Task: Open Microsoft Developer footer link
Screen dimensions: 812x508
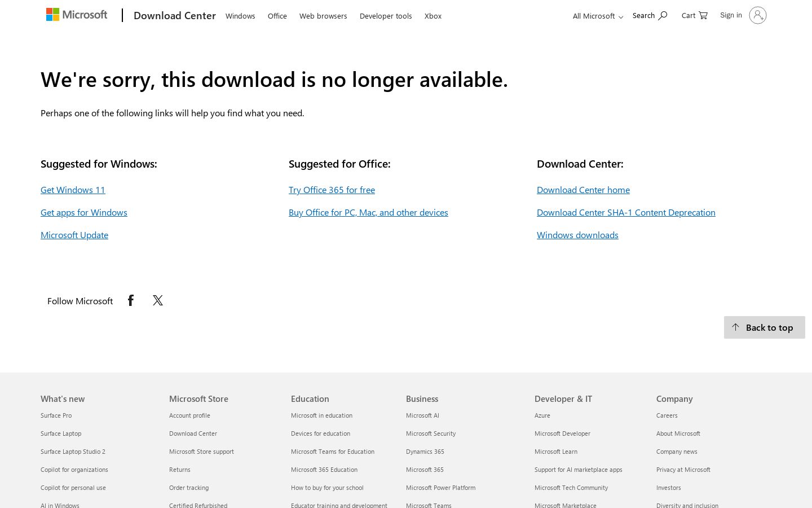Action: 562,433
